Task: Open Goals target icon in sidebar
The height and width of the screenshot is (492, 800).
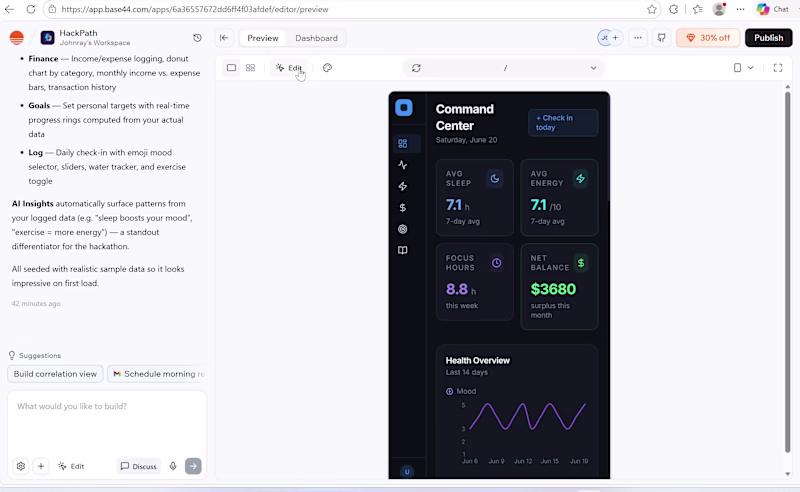Action: coord(403,229)
